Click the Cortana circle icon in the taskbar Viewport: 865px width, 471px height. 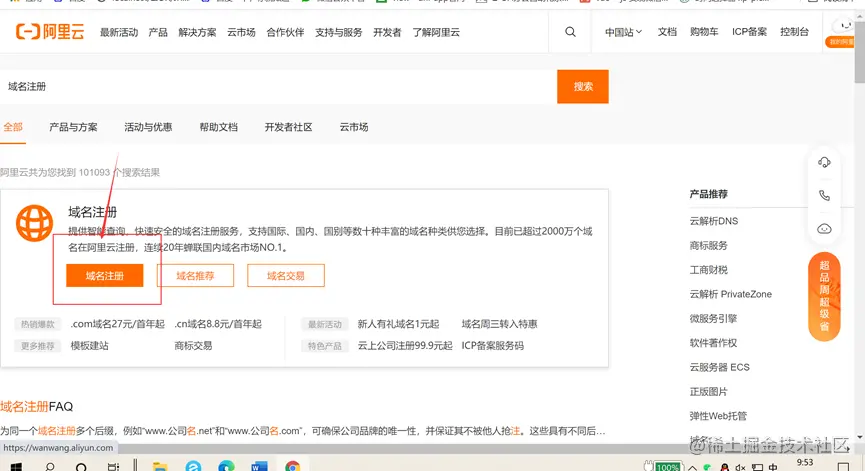coord(81,468)
